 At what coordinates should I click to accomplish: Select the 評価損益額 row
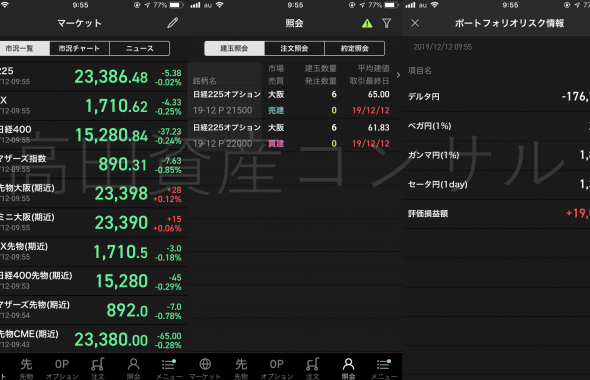pyautogui.click(x=496, y=213)
